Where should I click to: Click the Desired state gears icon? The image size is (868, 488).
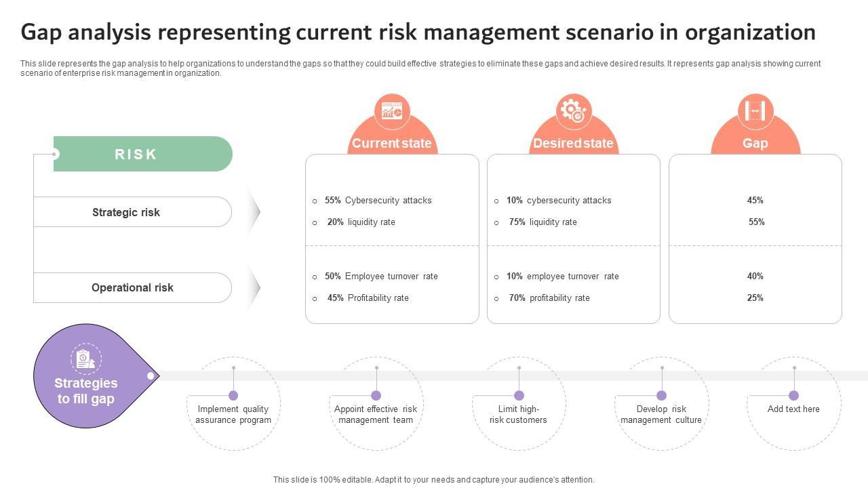574,111
